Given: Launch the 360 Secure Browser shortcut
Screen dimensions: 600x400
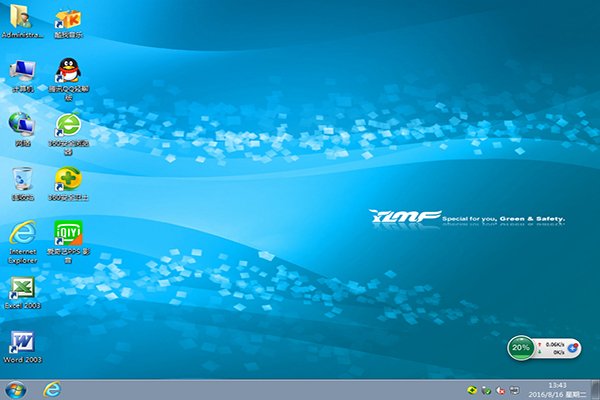Looking at the screenshot, I should tap(67, 126).
